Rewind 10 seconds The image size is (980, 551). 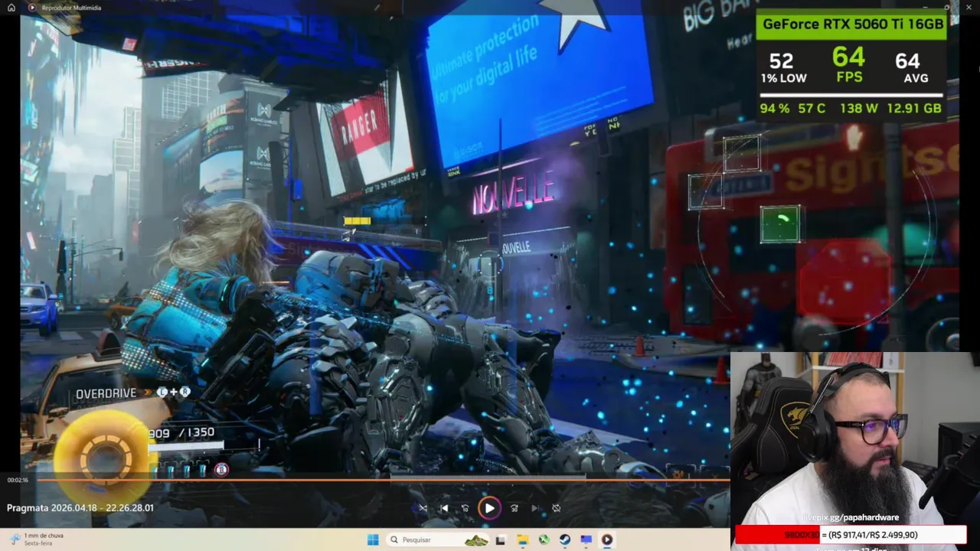[465, 508]
